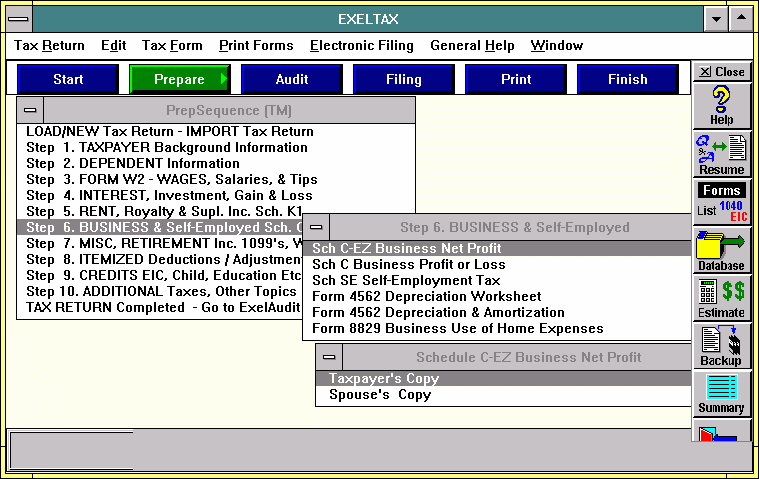Screen dimensions: 759x479
Task: Open Schedule C-EZ panel control menu
Action: (x=330, y=357)
